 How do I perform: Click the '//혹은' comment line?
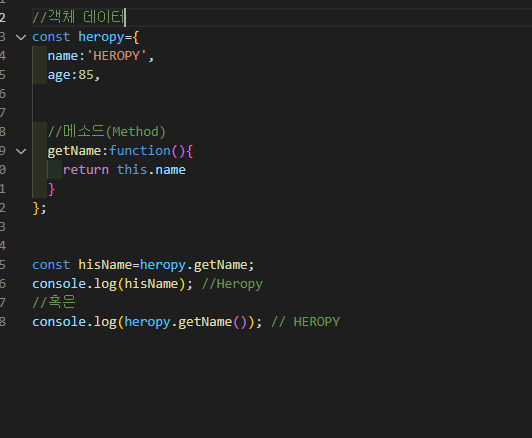click(x=54, y=302)
